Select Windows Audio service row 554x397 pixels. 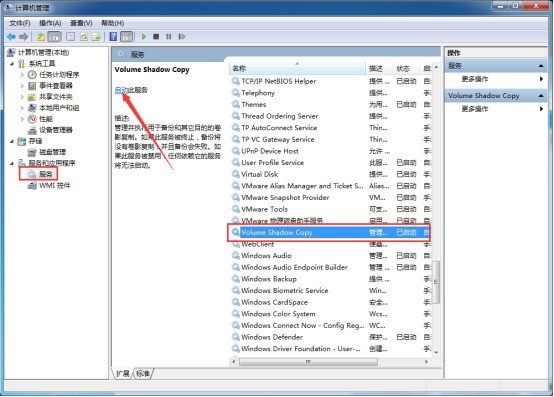pos(330,256)
